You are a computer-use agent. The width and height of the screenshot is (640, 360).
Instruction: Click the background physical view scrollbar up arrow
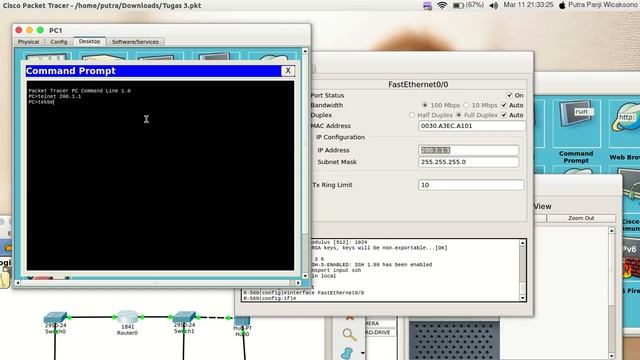point(611,231)
